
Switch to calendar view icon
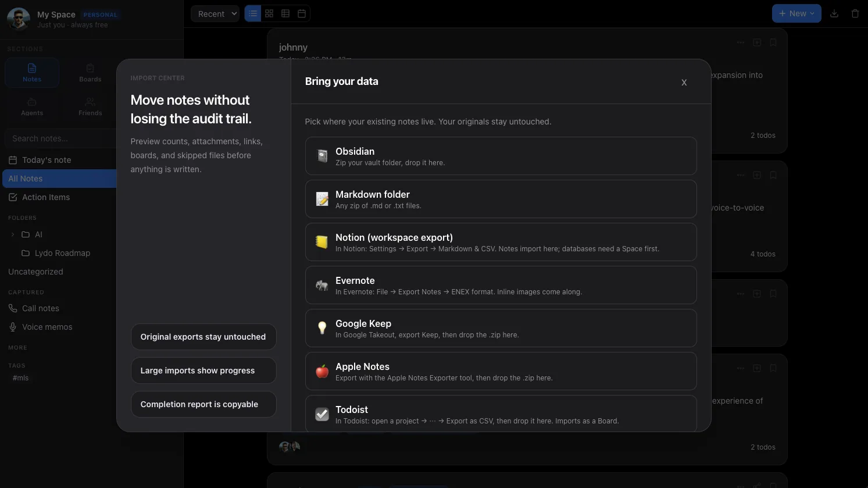(302, 13)
